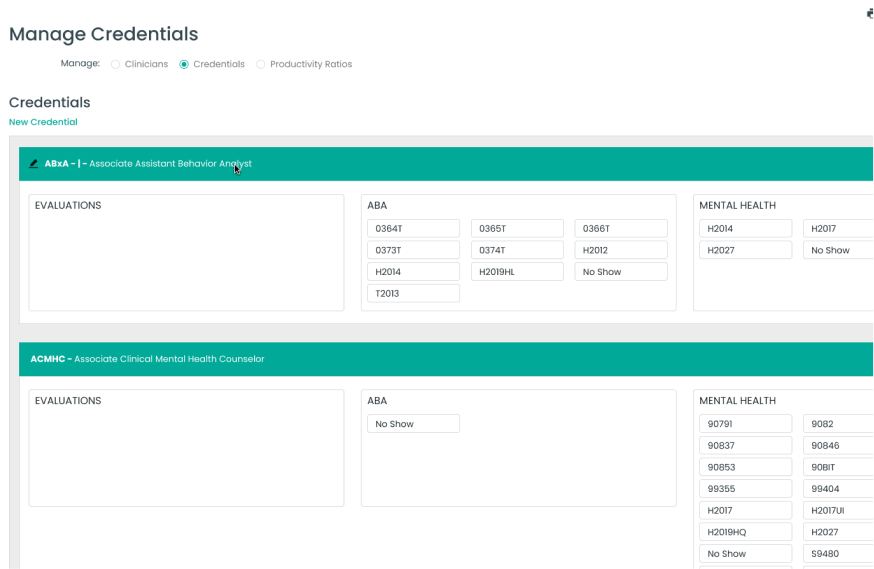Select the Productivity Ratios radio button

point(261,65)
